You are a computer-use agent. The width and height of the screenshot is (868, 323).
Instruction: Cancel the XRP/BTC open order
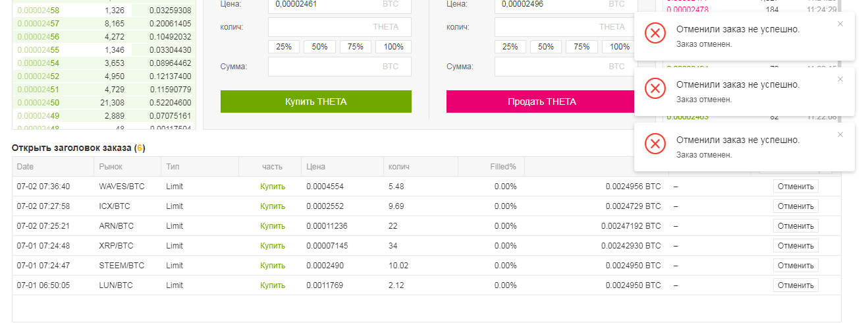[x=796, y=246]
